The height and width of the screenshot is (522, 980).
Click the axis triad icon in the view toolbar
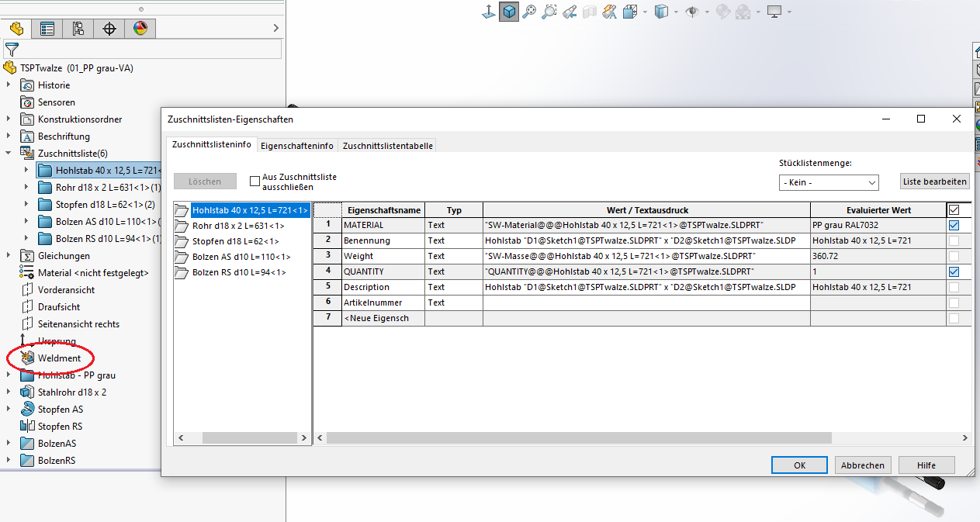click(x=489, y=12)
